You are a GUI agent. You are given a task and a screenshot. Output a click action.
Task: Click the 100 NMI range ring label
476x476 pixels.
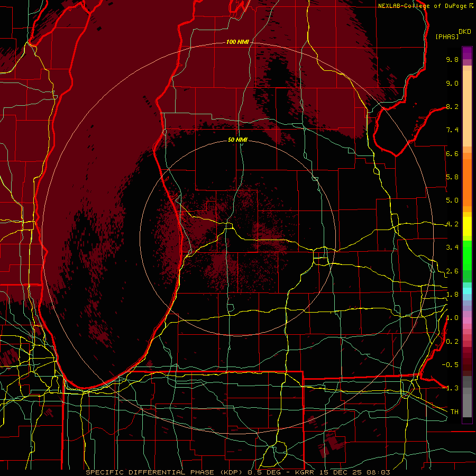[237, 42]
